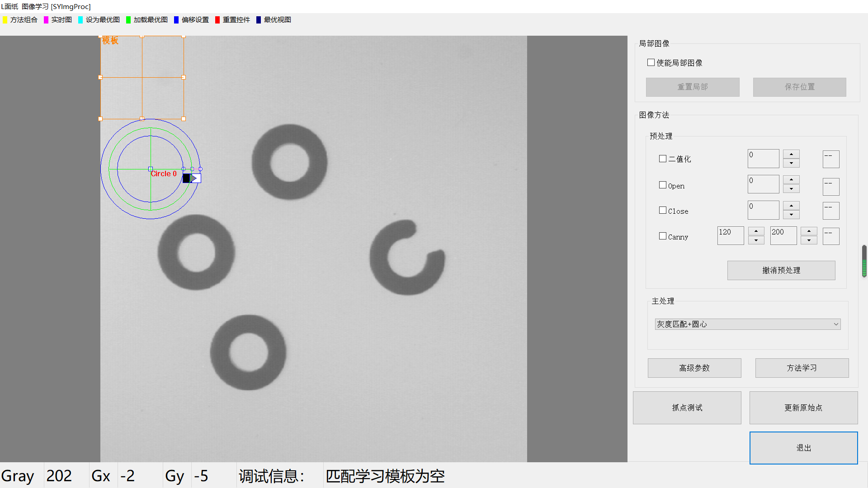The width and height of the screenshot is (868, 488).
Task: Click the Canny 120 threshold input field
Action: point(730,235)
